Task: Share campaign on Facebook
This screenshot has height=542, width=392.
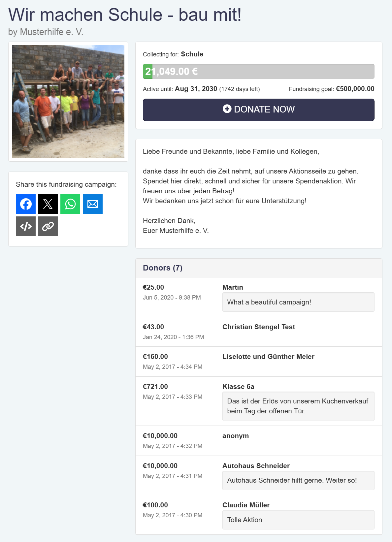Action: 26,204
